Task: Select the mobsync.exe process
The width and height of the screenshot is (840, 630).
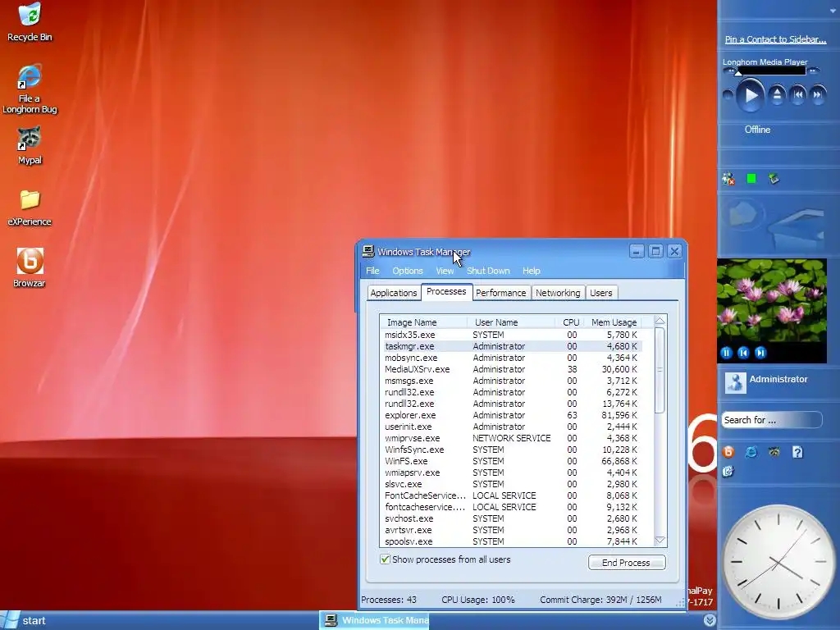Action: [x=511, y=358]
